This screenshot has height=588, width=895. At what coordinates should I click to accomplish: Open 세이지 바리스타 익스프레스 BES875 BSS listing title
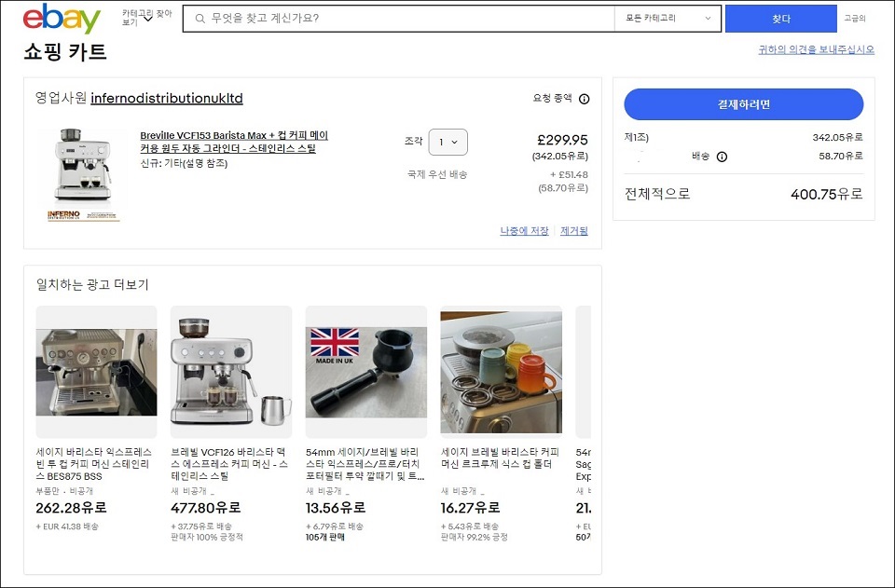pos(94,464)
